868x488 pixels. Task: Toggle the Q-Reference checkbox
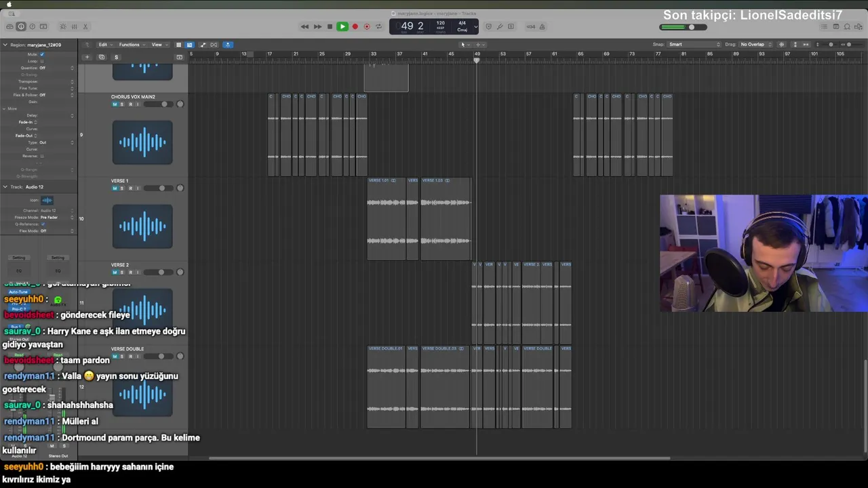[42, 224]
